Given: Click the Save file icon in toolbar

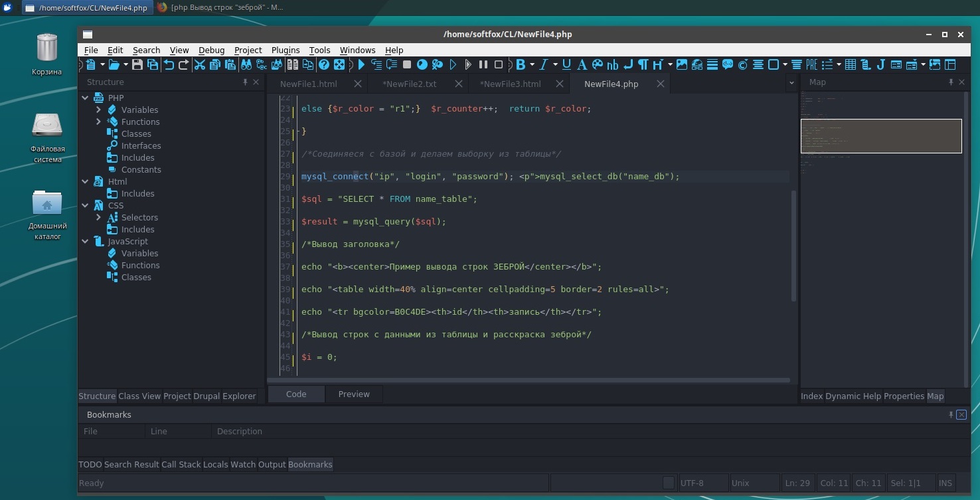Looking at the screenshot, I should pos(137,64).
